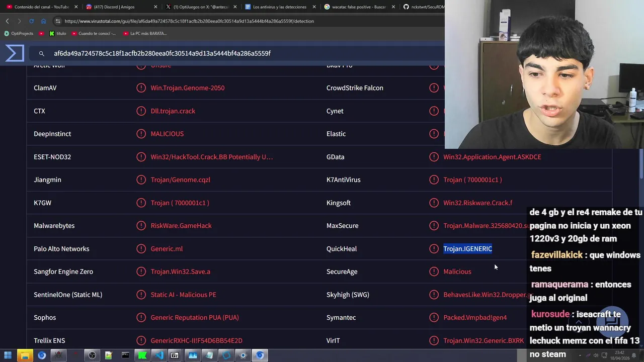Screen dimensions: 644x362
Task: Click the alert icon beside Trojan.IGENERIC
Action: point(434,249)
